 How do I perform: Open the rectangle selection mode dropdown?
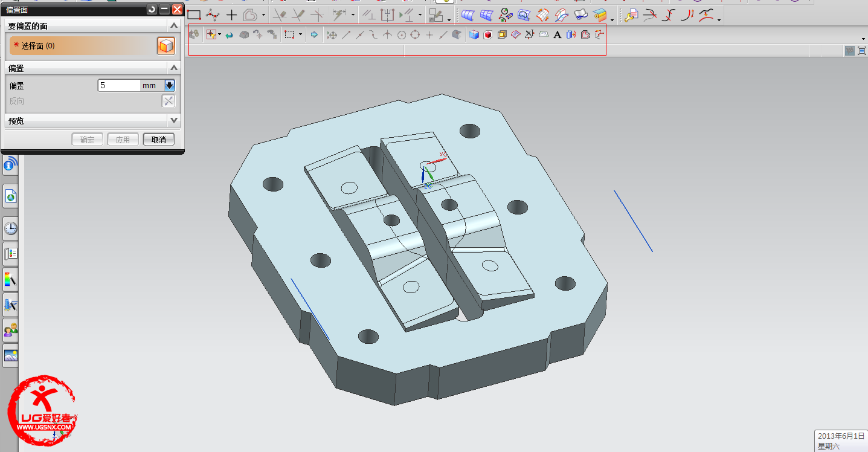click(300, 35)
